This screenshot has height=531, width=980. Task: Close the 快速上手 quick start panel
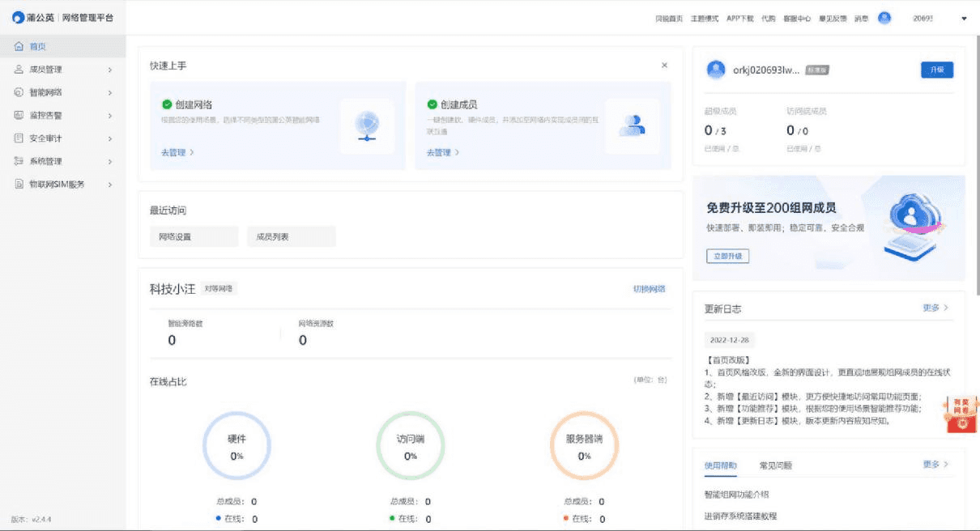pos(666,64)
